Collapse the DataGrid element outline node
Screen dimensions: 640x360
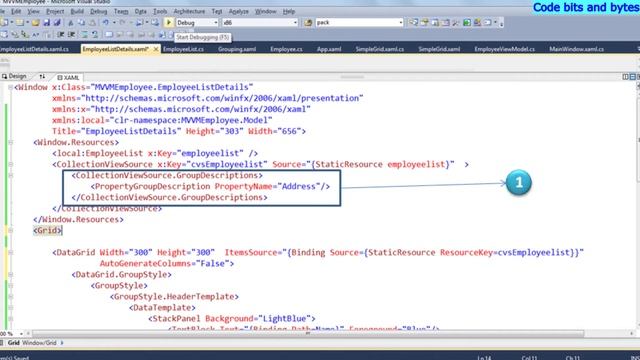(10, 252)
